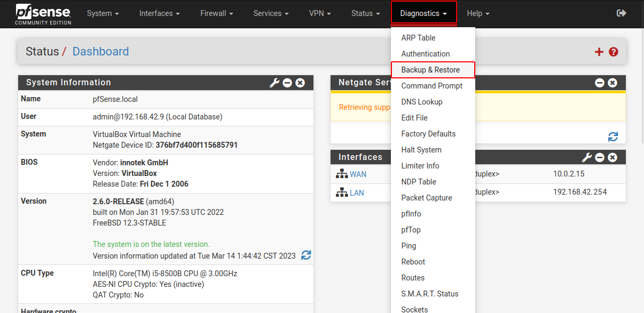Configure System Information widget wrench icon
This screenshot has height=313, width=644.
point(274,83)
